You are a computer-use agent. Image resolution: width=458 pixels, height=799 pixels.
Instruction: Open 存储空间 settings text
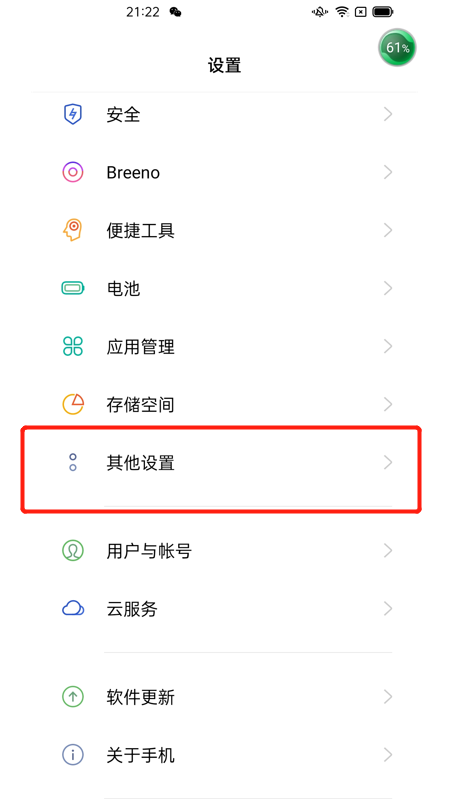click(140, 405)
